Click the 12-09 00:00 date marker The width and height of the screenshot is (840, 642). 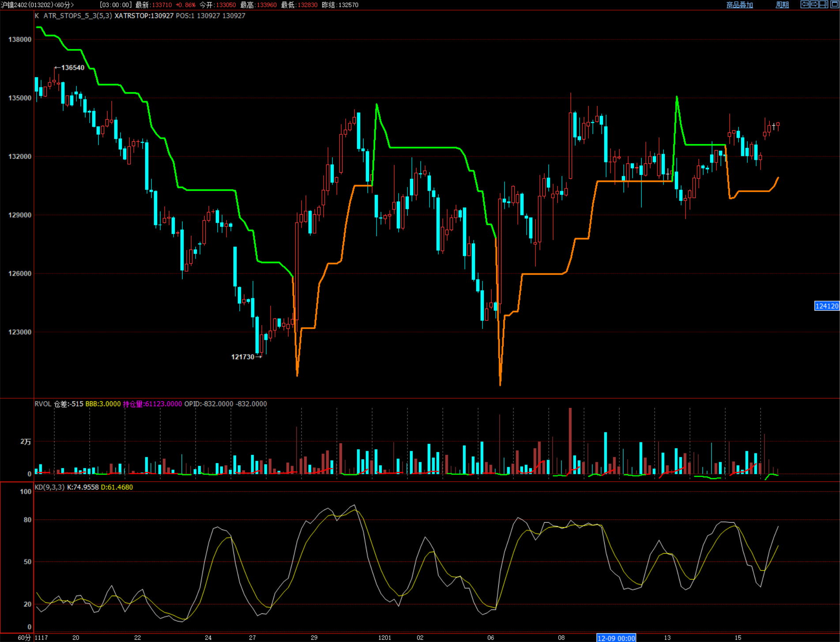pyautogui.click(x=616, y=638)
